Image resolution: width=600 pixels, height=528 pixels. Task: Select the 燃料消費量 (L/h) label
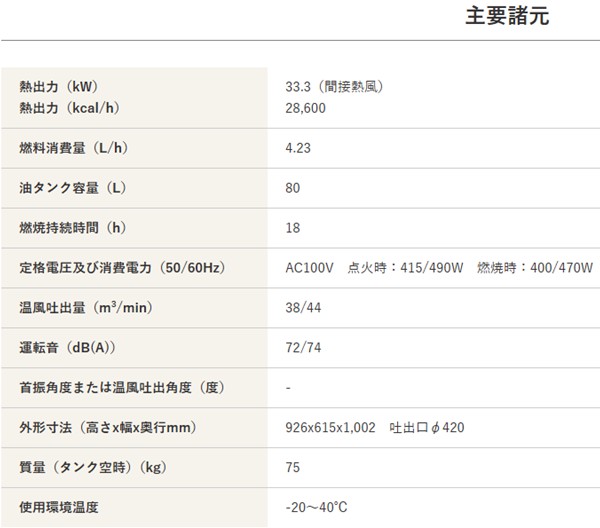74,148
